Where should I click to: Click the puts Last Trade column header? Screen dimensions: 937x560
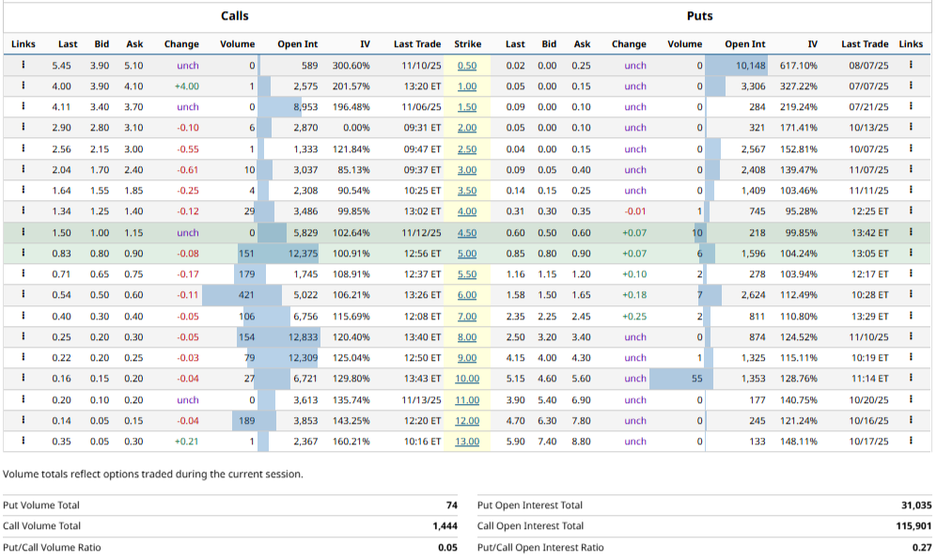point(864,44)
